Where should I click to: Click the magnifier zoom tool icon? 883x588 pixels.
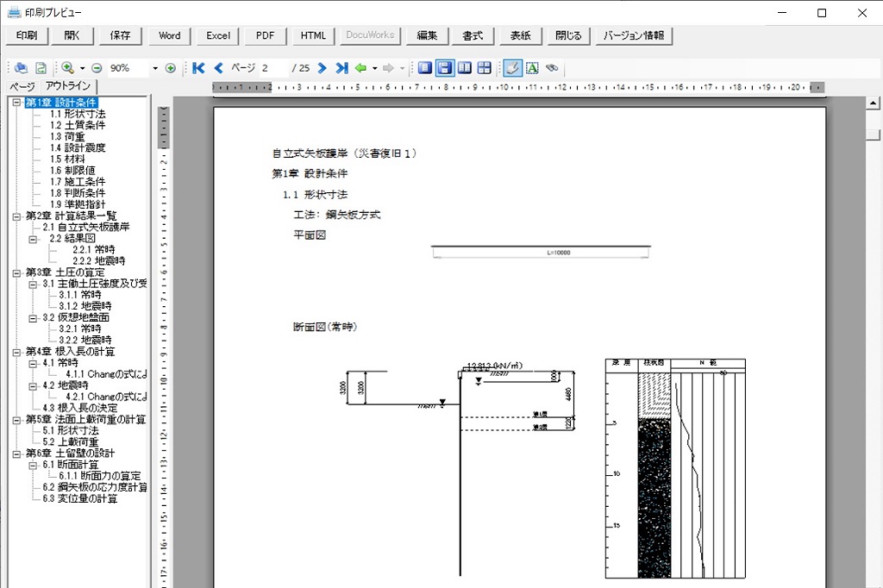click(68, 68)
